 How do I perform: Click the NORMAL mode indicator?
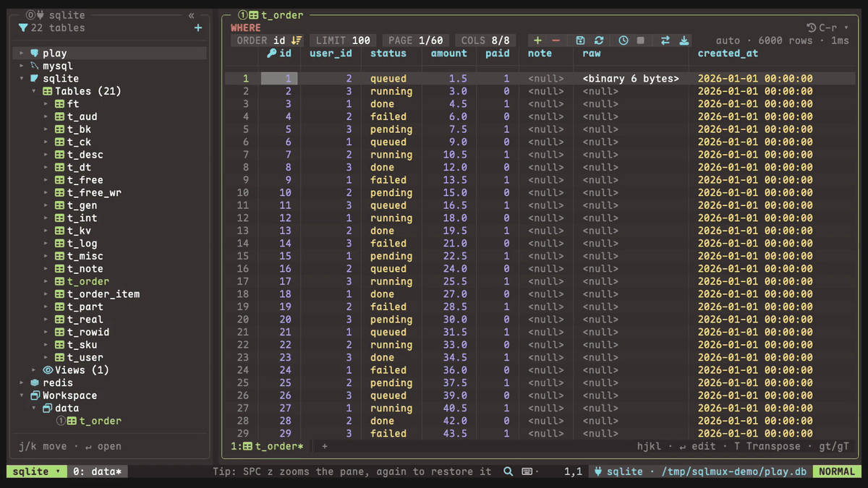[835, 471]
